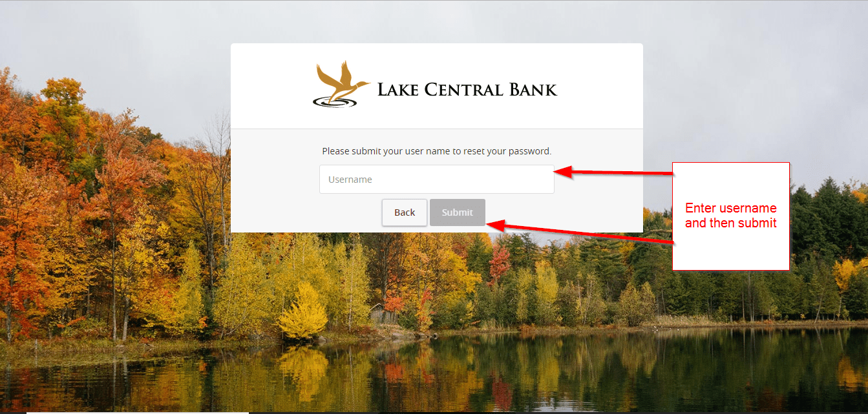The height and width of the screenshot is (414, 868).
Task: Click the red-bordered annotation callout box
Action: 731,216
